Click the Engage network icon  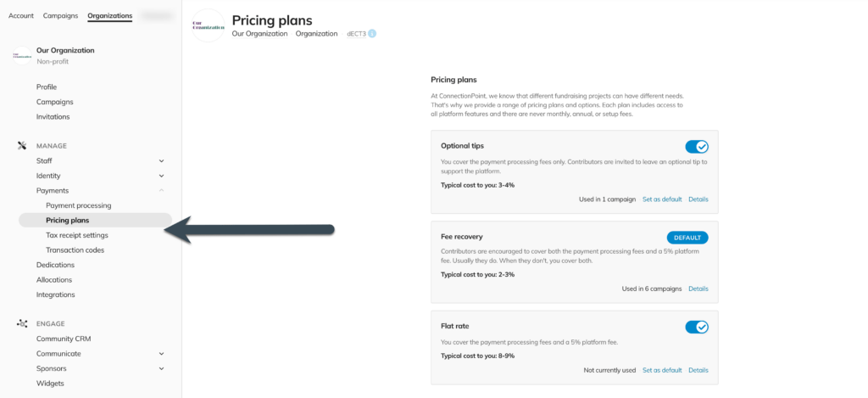(x=22, y=323)
